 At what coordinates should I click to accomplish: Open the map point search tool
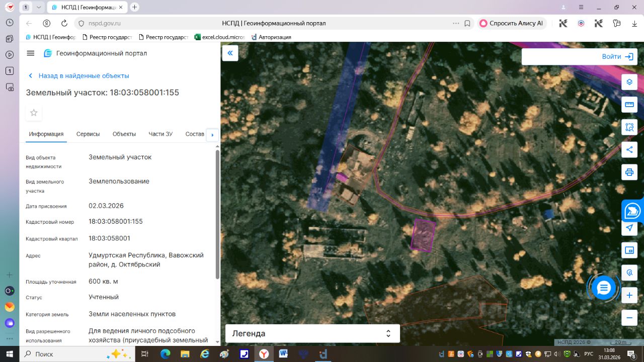point(629,273)
